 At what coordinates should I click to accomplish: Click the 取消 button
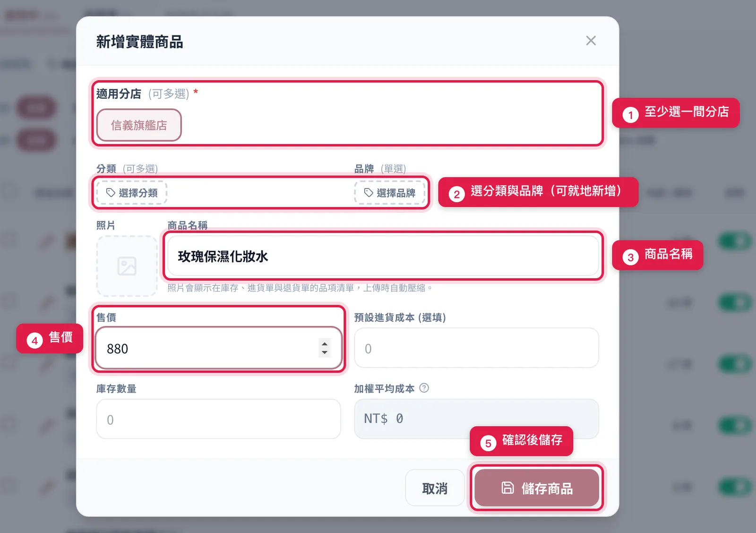pyautogui.click(x=435, y=488)
